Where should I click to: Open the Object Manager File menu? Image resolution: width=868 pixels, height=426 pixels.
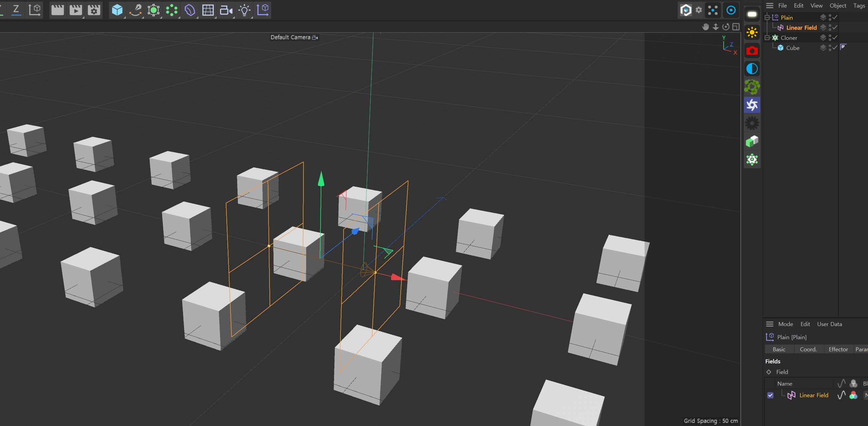783,5
